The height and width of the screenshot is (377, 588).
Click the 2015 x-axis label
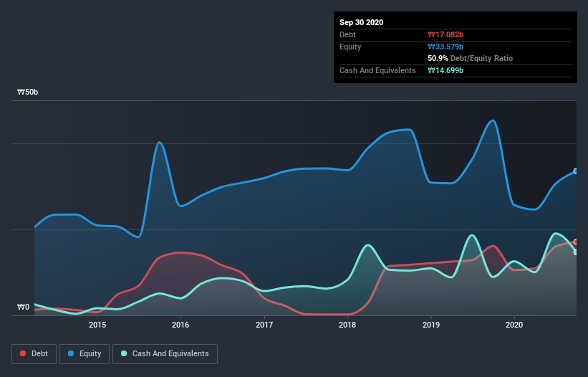(97, 325)
